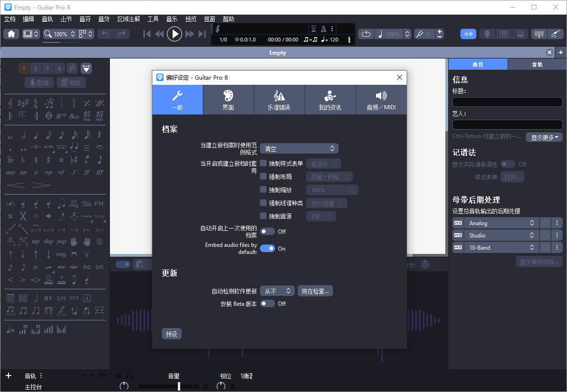Screen dimensions: 567x392
Task: Show the drums view icon
Action: pyautogui.click(x=520, y=34)
